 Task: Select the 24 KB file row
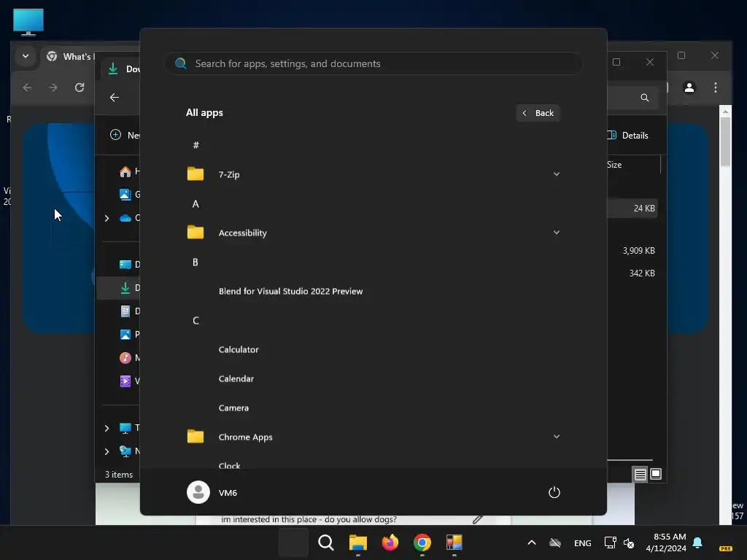click(x=632, y=208)
